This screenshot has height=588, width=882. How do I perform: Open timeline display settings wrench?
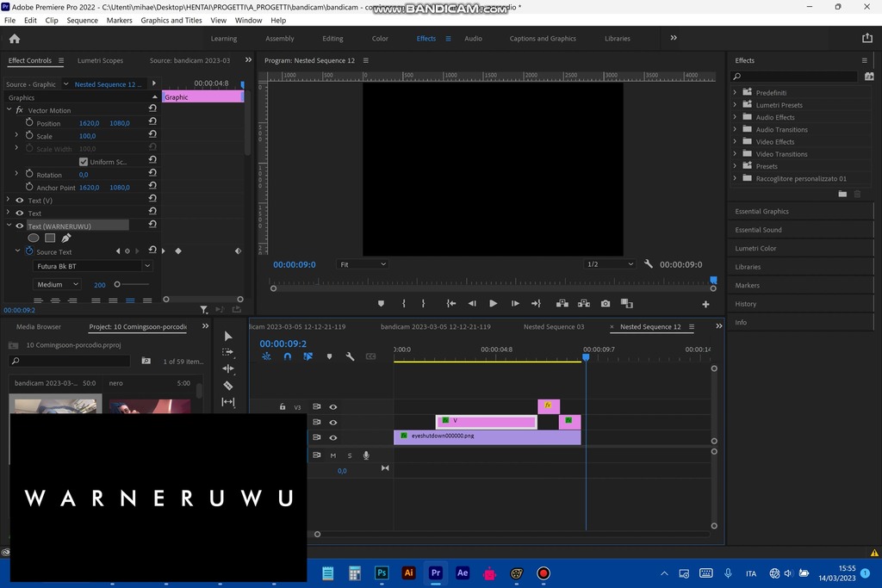pos(350,356)
